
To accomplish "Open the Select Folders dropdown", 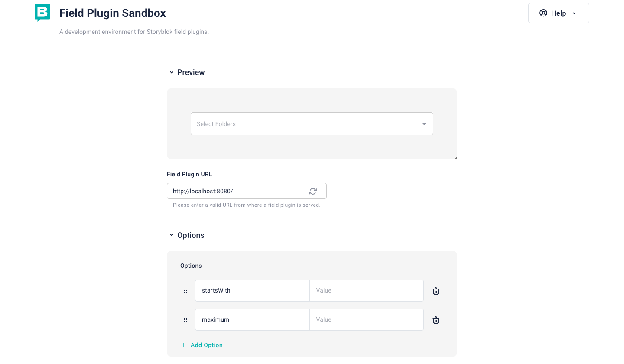I will tap(312, 124).
